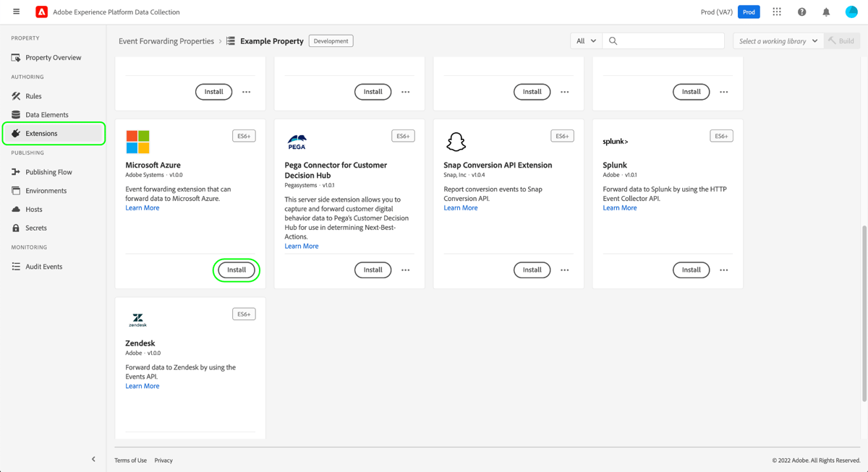Collapse the left sidebar

(93, 459)
